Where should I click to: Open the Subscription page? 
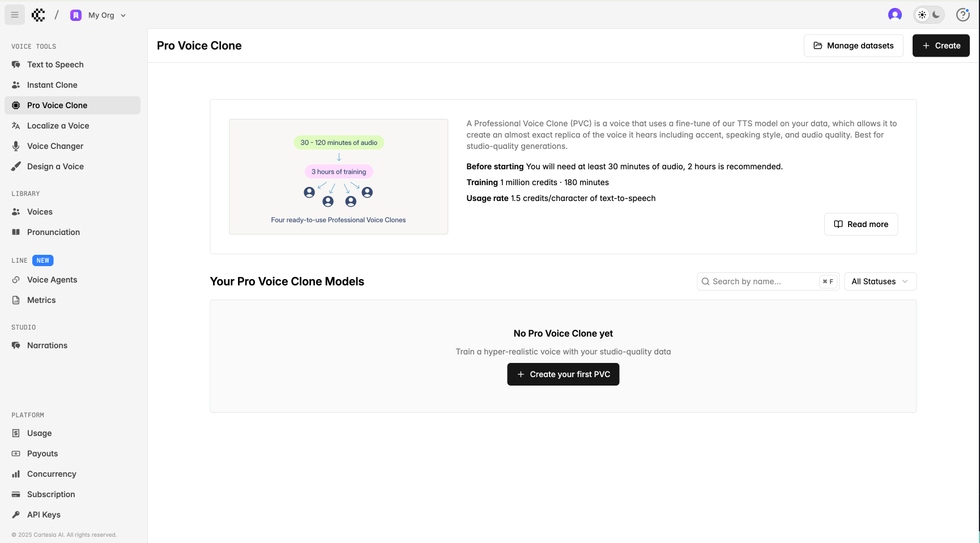click(x=51, y=494)
